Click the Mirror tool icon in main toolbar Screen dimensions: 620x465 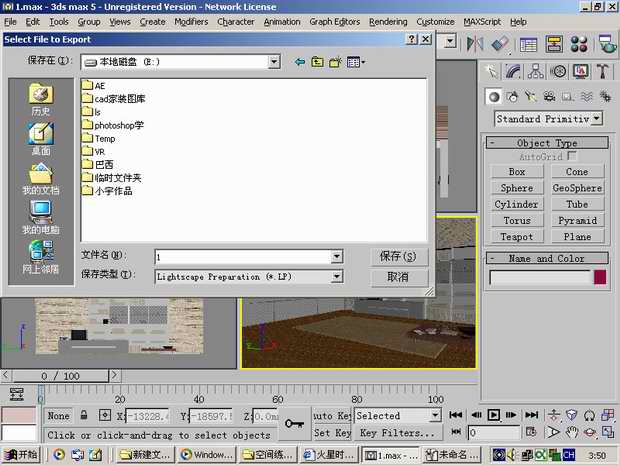[474, 44]
